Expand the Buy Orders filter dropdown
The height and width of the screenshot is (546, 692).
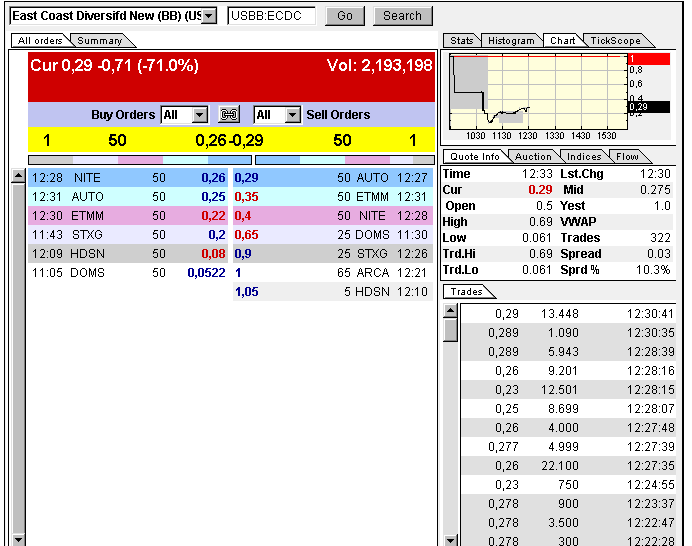[199, 115]
